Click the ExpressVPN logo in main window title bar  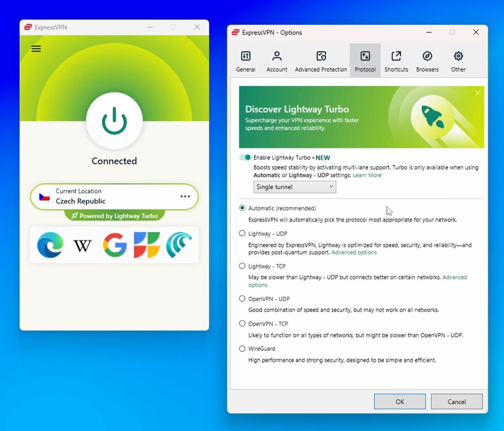click(x=28, y=27)
